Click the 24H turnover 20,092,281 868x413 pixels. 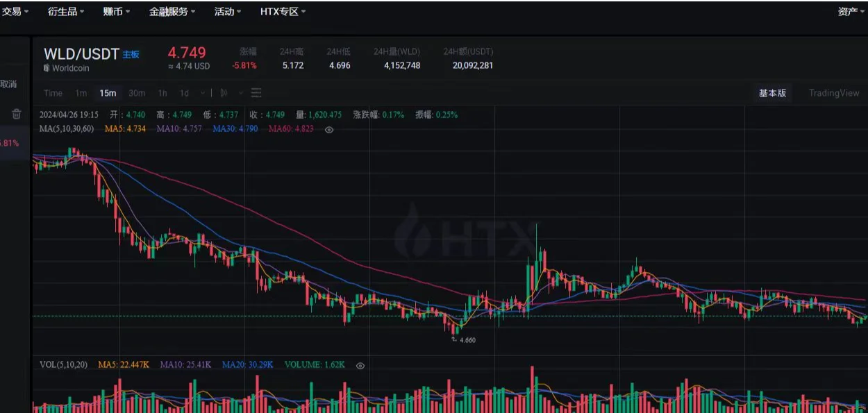(x=473, y=66)
